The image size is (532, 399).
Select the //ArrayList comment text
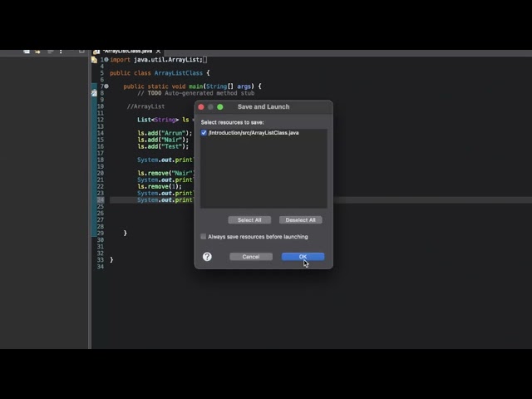[146, 106]
